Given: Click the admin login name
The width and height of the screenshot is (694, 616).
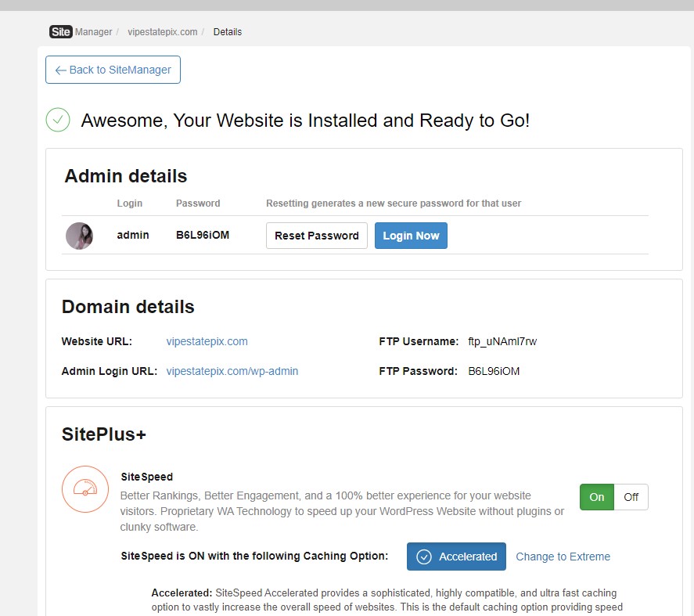Looking at the screenshot, I should point(133,235).
